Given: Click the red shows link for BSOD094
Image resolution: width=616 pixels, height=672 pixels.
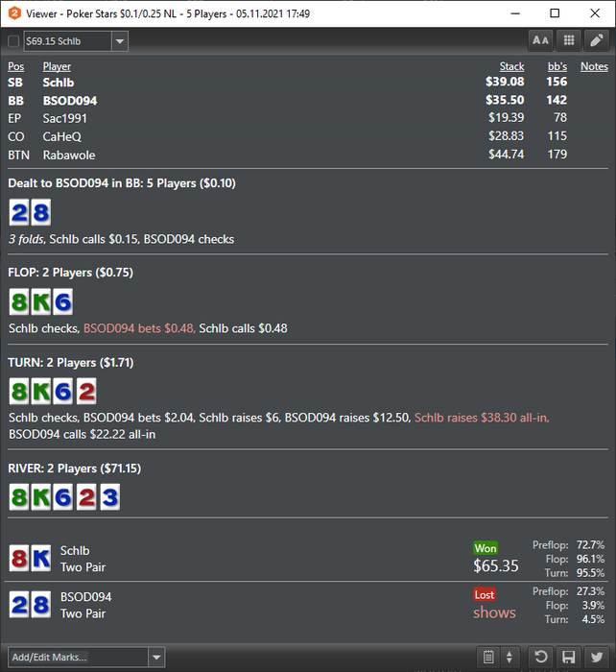Looking at the screenshot, I should pyautogui.click(x=494, y=612).
